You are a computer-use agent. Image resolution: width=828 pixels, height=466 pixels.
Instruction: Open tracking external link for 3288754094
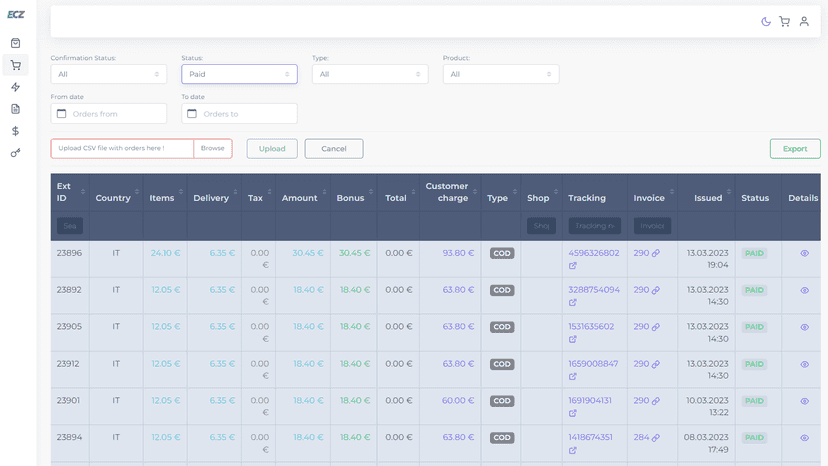pos(572,303)
